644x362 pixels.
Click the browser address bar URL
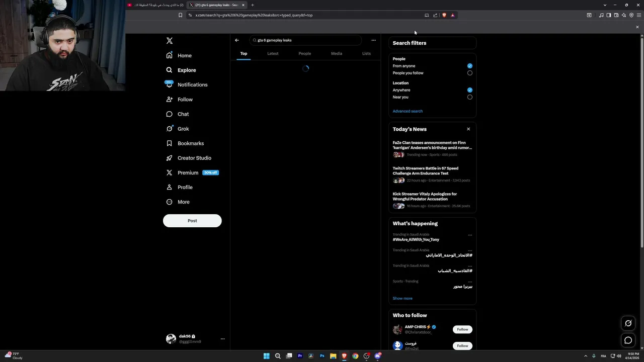(x=254, y=15)
